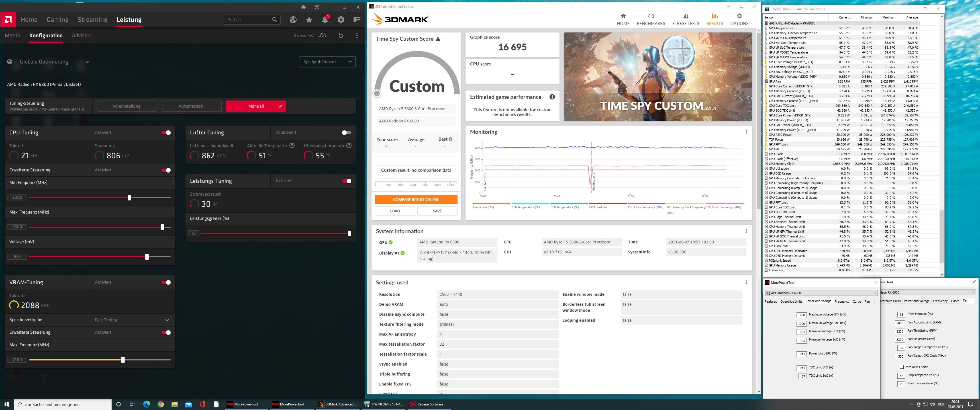
Task: Open notifications bell with red badge
Action: (325, 19)
